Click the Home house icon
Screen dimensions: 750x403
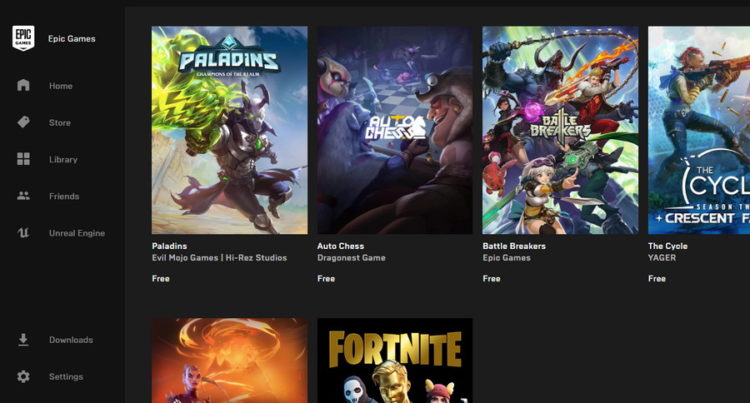coord(24,86)
